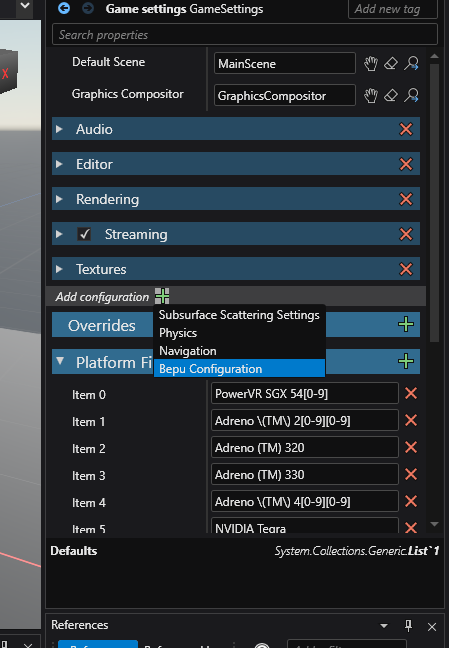Image resolution: width=449 pixels, height=648 pixels.
Task: Locate MainScene asset with magnifier icon
Action: [411, 64]
